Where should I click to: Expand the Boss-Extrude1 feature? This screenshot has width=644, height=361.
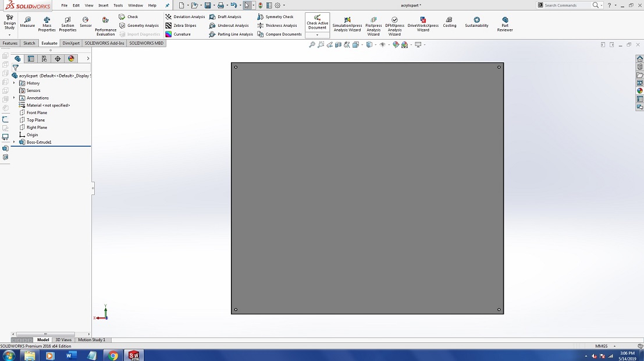(14, 142)
